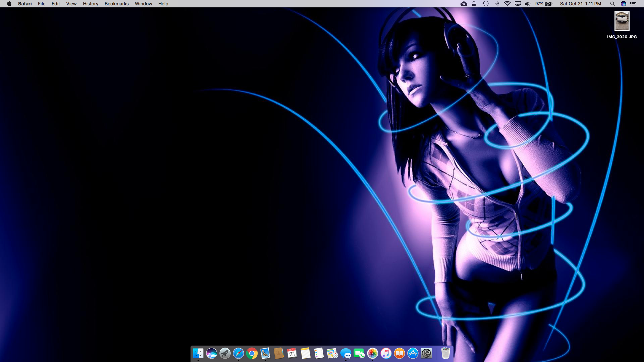The image size is (644, 362).
Task: Open the Safari application menu
Action: (25, 4)
